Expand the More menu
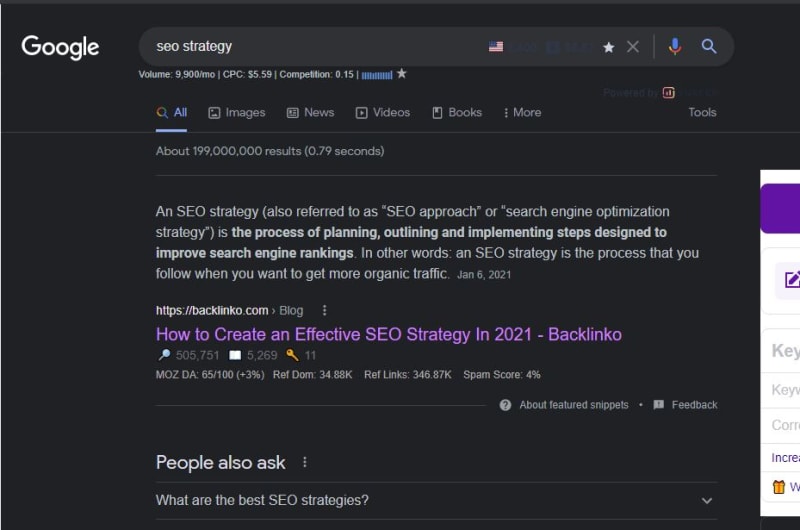 522,113
